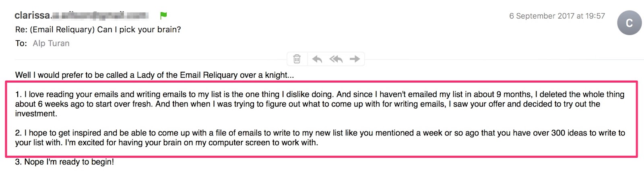Toggle the green flag on the message

[163, 16]
